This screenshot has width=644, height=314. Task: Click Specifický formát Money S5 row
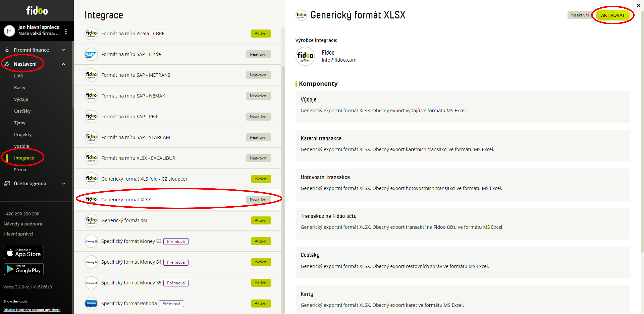[x=178, y=283]
